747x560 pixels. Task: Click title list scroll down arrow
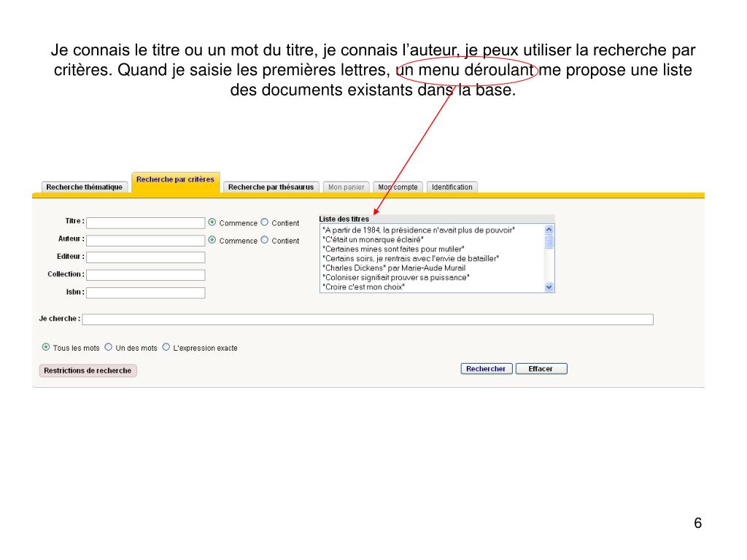pos(549,287)
